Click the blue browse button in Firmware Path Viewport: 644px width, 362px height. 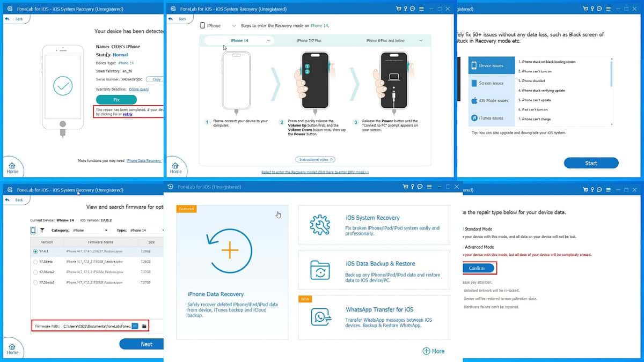tap(135, 326)
